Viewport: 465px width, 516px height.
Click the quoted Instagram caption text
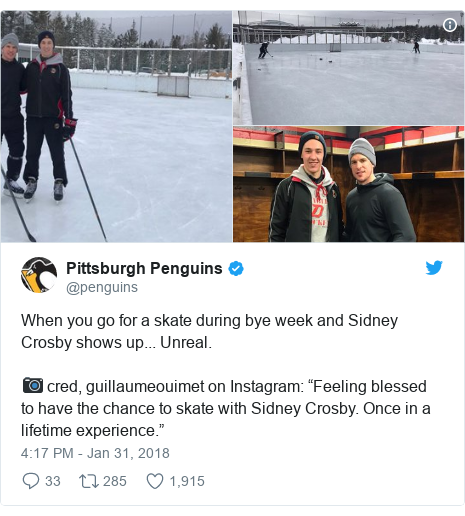pos(226,408)
